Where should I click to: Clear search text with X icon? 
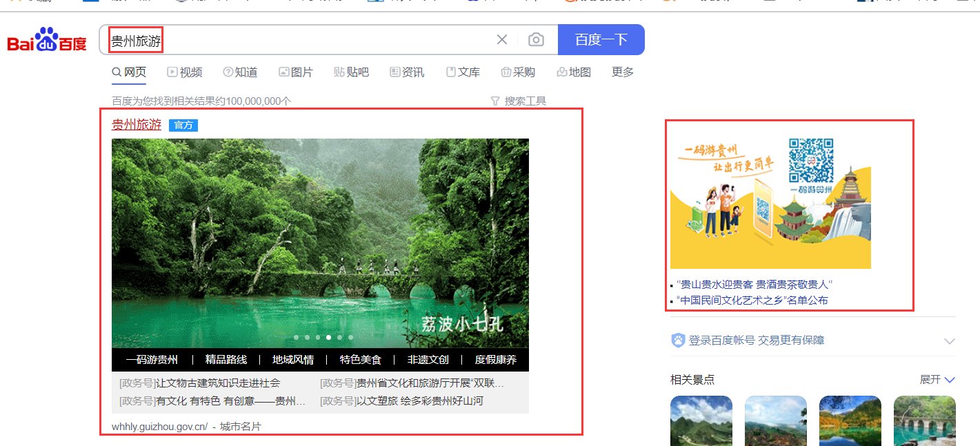pos(502,40)
